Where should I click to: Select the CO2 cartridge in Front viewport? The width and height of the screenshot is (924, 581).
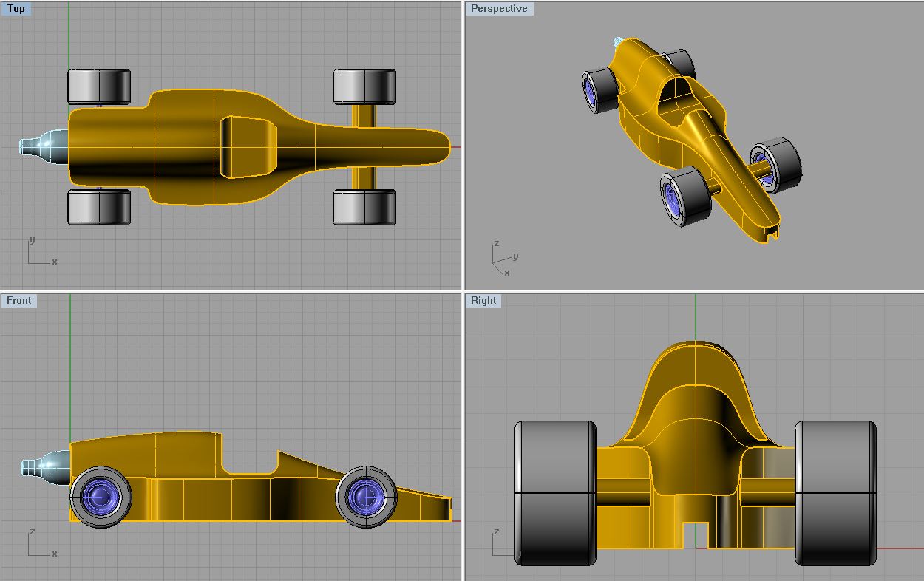[x=44, y=466]
